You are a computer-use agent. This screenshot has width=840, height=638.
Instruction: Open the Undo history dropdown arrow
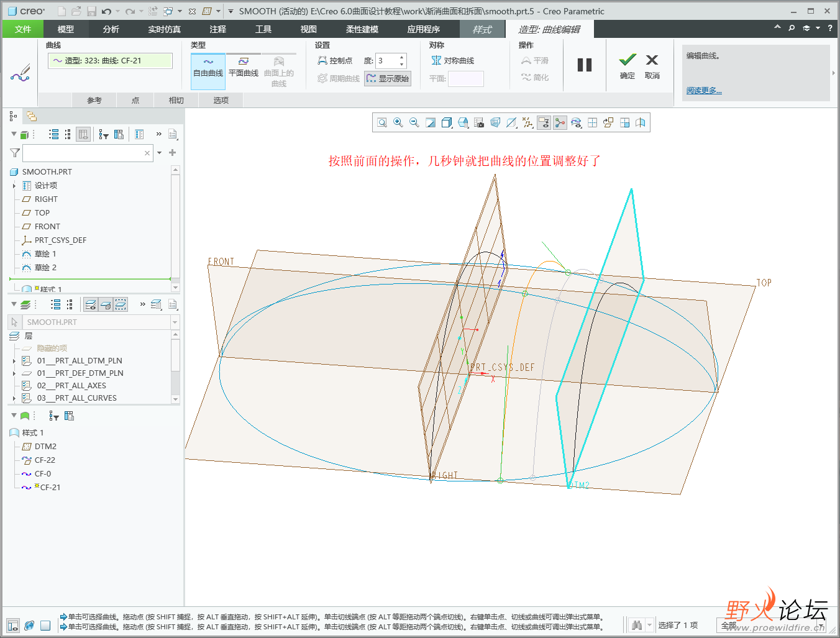pos(117,11)
